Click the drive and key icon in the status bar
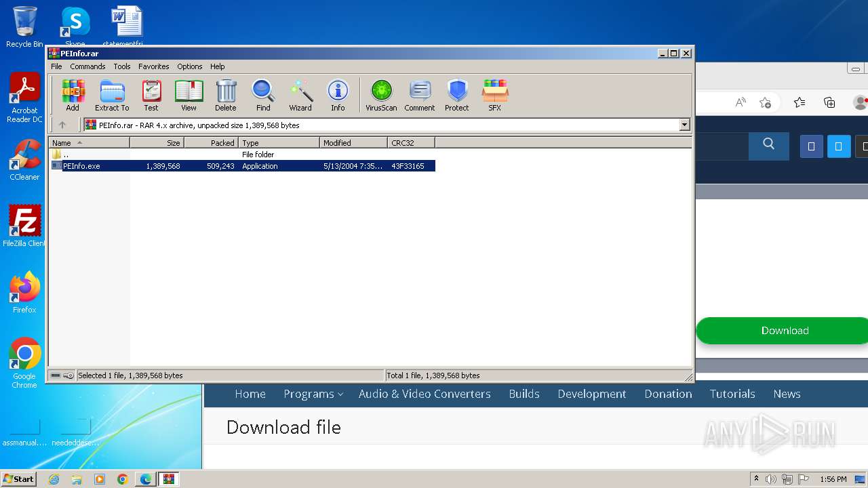 point(62,375)
